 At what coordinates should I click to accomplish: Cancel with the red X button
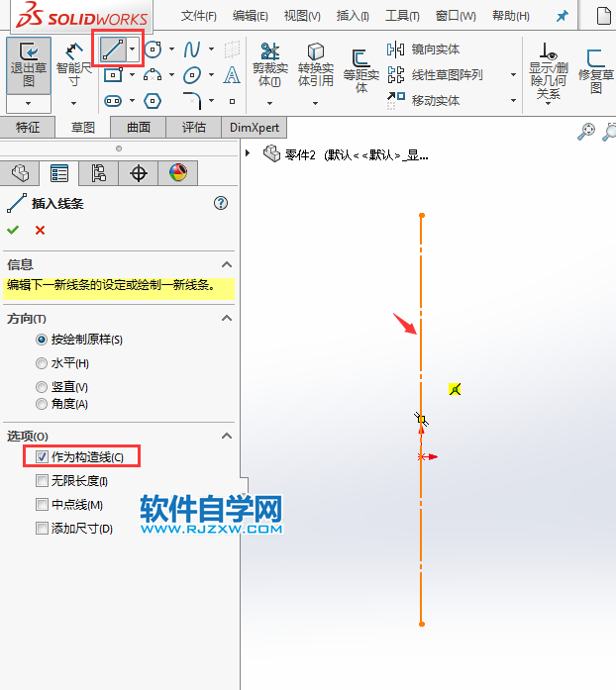pos(40,230)
